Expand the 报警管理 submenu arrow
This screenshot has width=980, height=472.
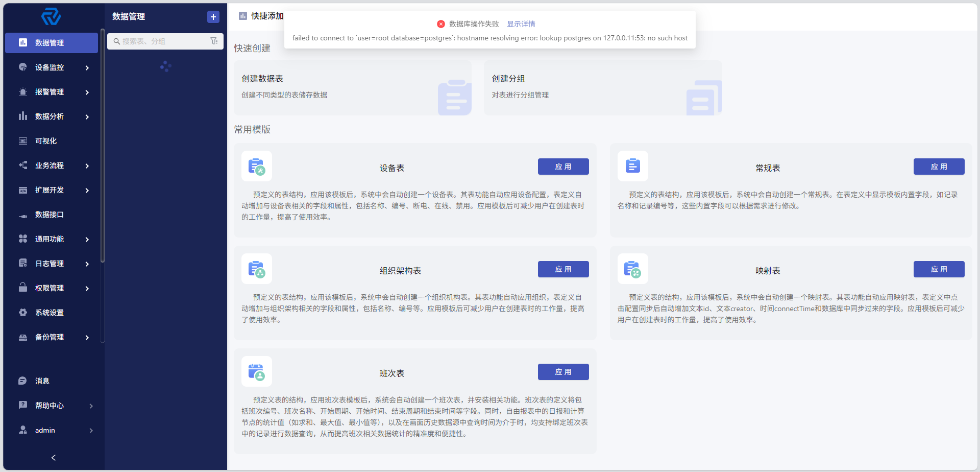point(87,92)
